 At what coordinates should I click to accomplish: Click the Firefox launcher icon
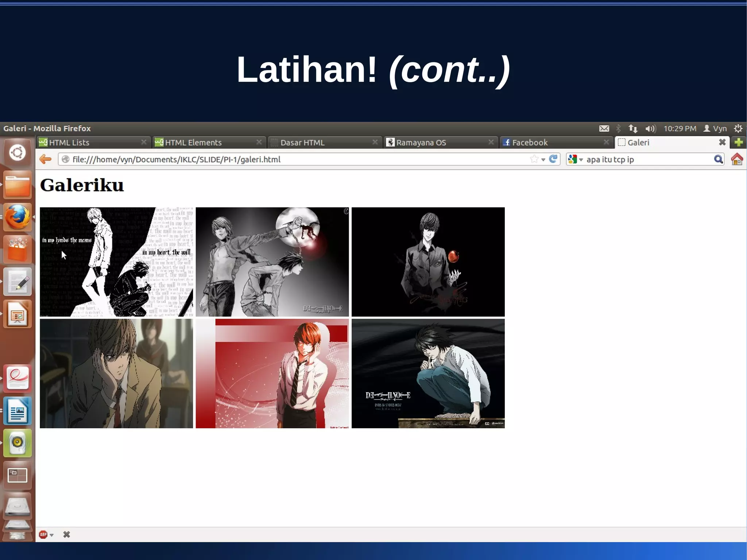tap(17, 217)
